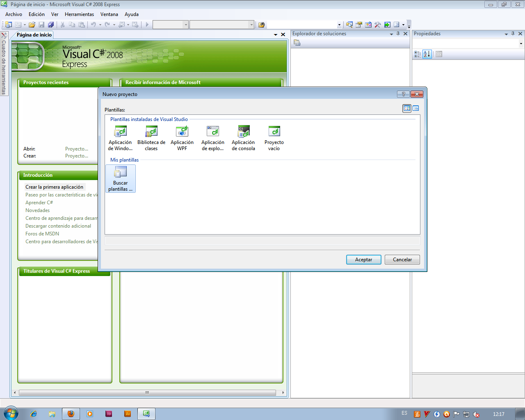Click the Undo arrow icon
Screen dimensions: 525x420
click(94, 25)
